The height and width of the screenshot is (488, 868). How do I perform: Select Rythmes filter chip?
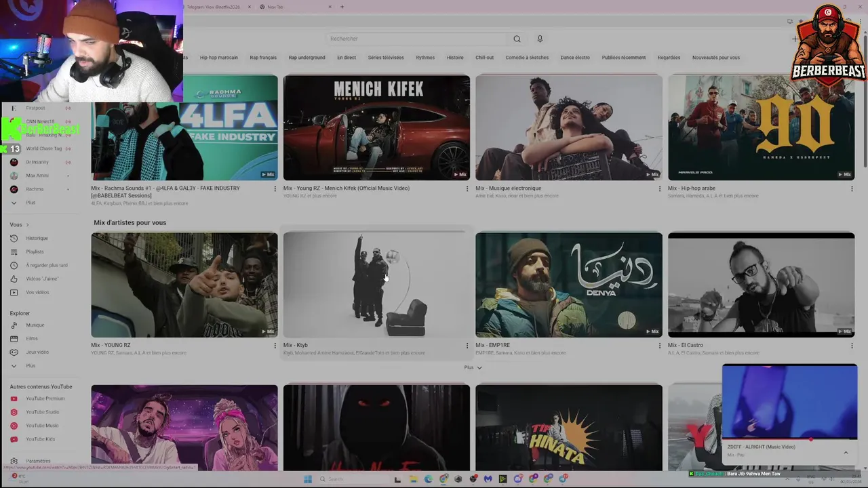[425, 58]
